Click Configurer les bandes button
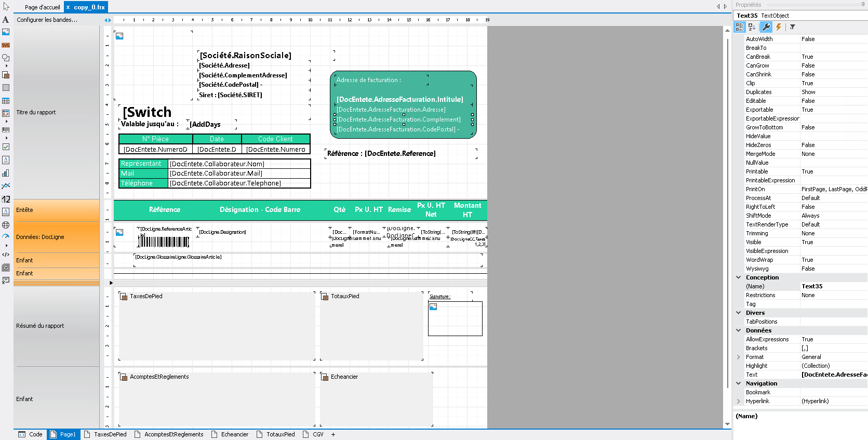This screenshot has width=868, height=440. [x=47, y=20]
